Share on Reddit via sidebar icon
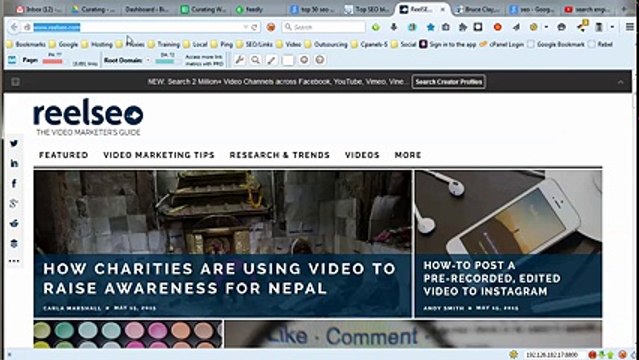 pos(14,223)
